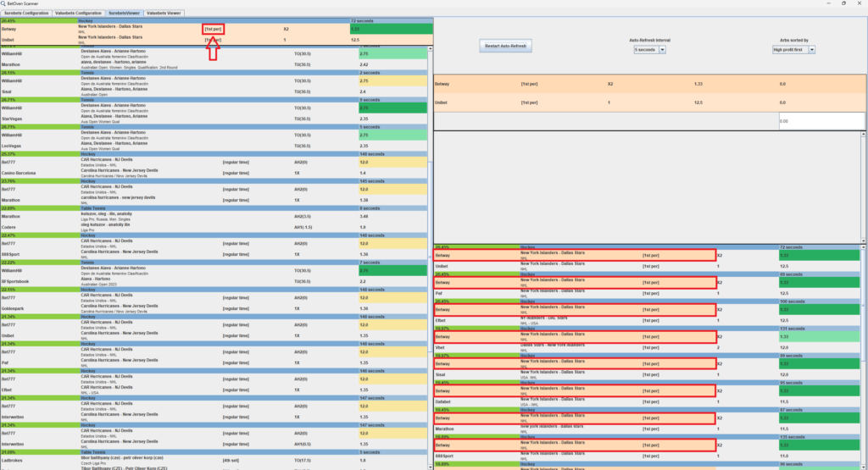This screenshot has height=470, width=868.
Task: Click the 1.33 odds in calculator Betway row
Action: (698, 84)
